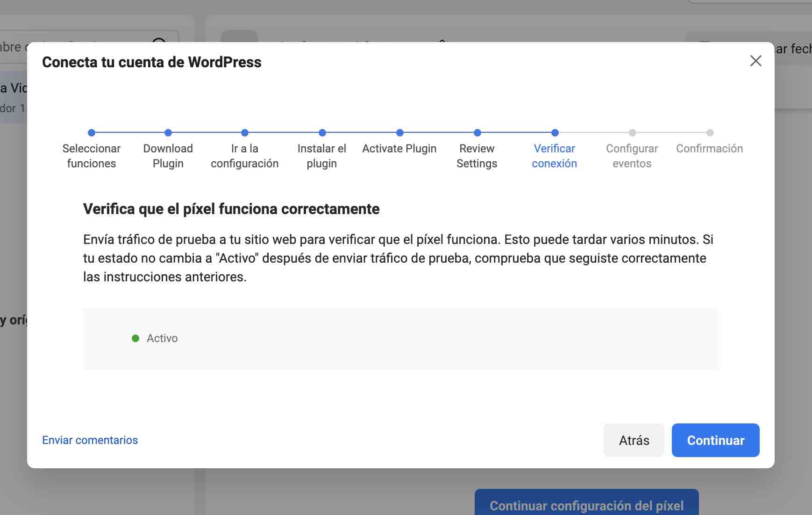The height and width of the screenshot is (515, 812).
Task: Click the Confirmación progress dot
Action: pos(710,133)
